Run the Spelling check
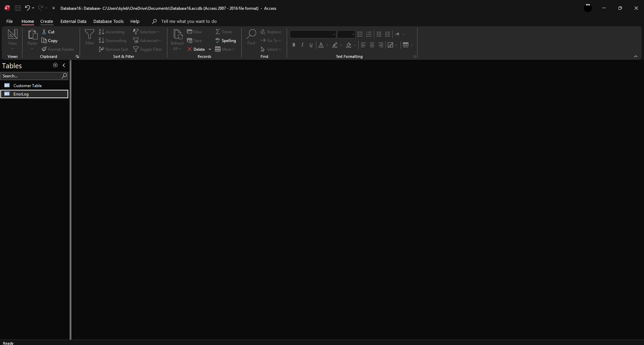Screen dimensions: 644x345 (226, 40)
